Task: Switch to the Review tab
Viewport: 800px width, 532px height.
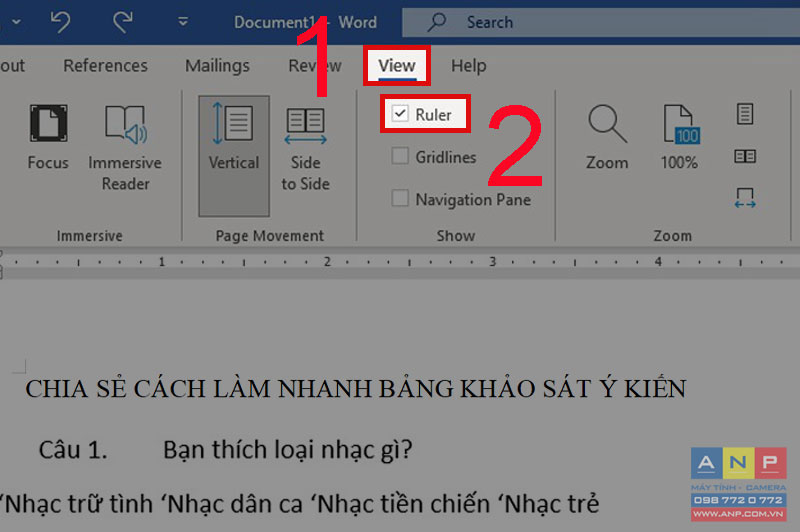Action: (315, 65)
